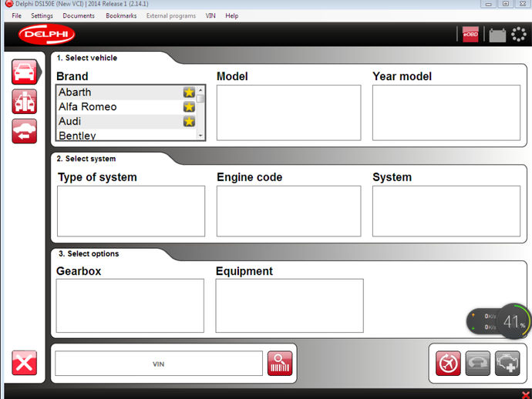532x399 pixels.
Task: Toggle favorite star for Audi
Action: (x=189, y=122)
